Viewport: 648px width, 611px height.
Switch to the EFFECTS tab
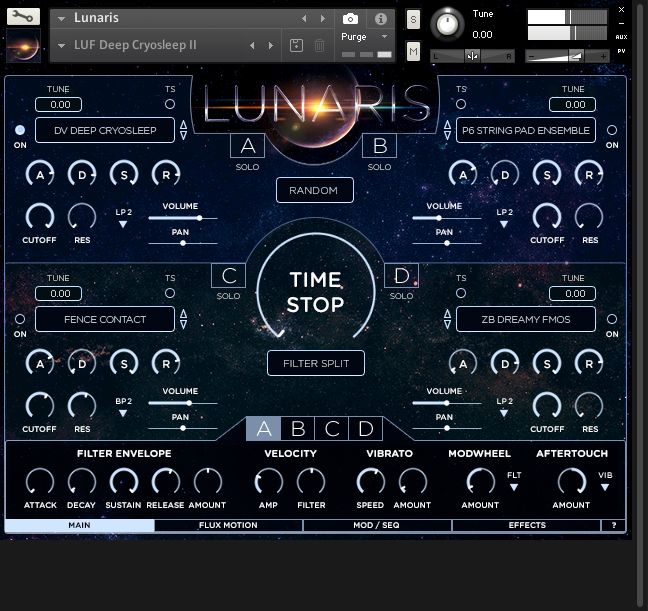coord(527,525)
